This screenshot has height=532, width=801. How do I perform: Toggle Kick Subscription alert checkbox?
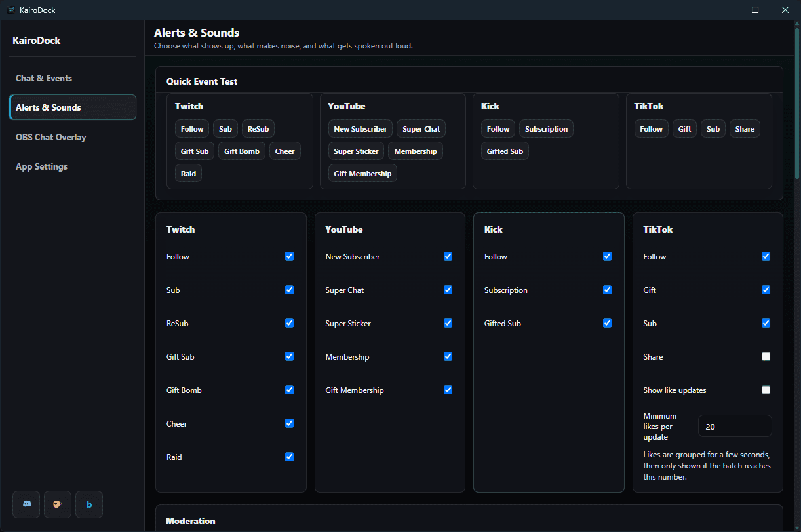pos(607,290)
